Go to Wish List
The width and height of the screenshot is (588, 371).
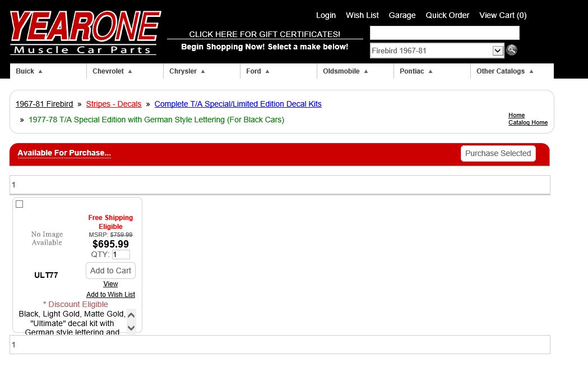362,15
